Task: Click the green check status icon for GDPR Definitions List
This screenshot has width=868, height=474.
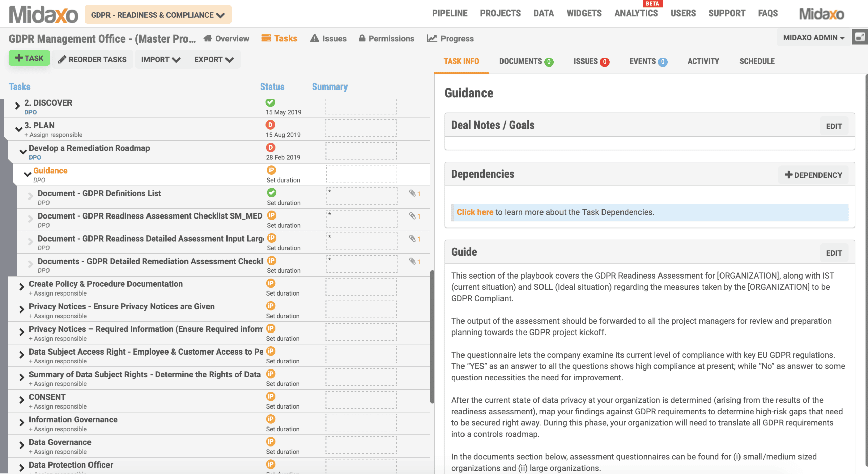Action: [x=271, y=193]
